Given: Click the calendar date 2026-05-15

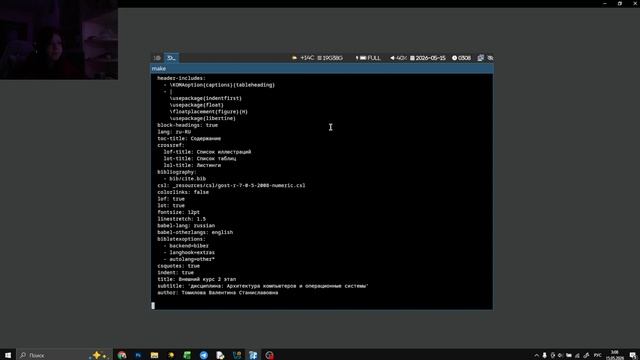Looking at the screenshot, I should pos(428,58).
